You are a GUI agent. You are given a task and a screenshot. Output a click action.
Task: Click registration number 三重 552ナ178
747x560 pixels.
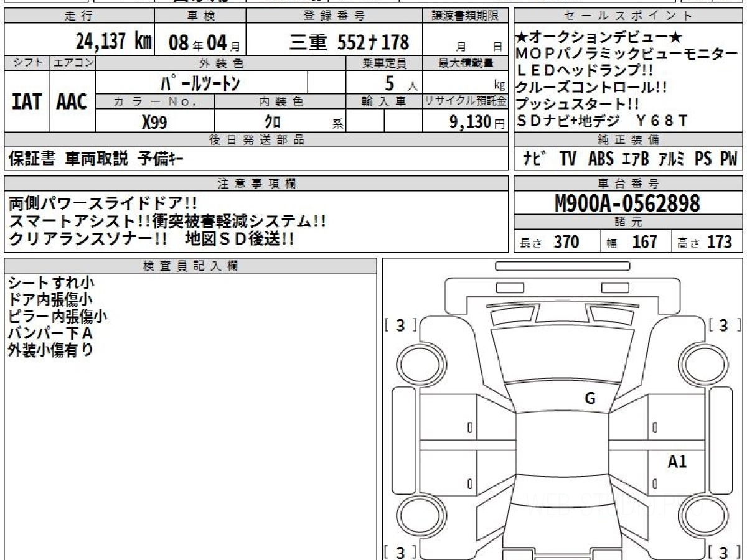click(349, 42)
